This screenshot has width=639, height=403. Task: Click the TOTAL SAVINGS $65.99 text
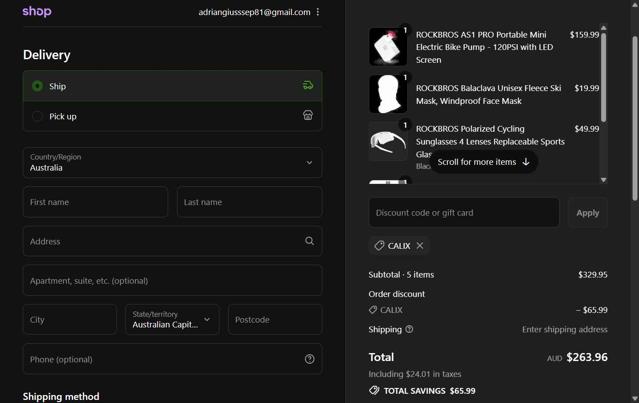click(430, 391)
